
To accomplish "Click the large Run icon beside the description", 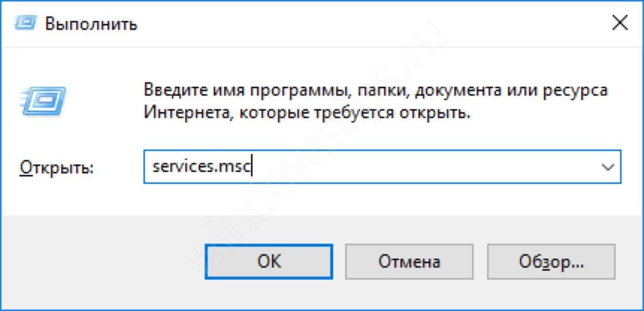I will [x=43, y=100].
